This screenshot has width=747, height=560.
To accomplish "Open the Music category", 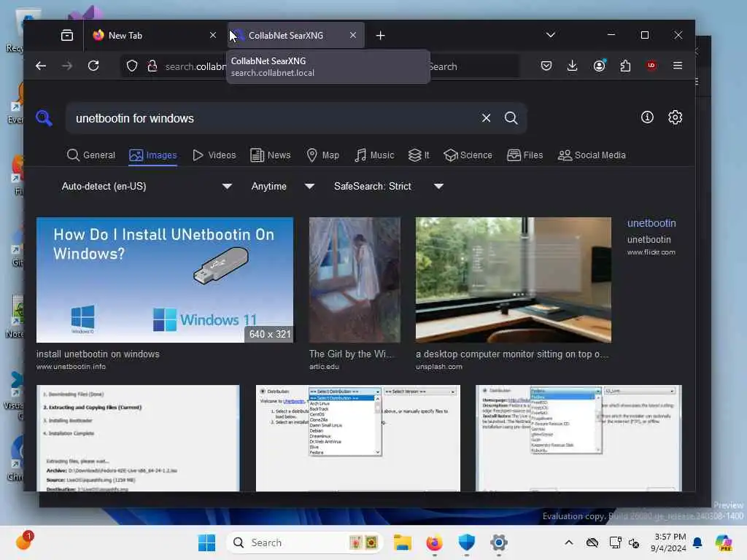I will 374,155.
